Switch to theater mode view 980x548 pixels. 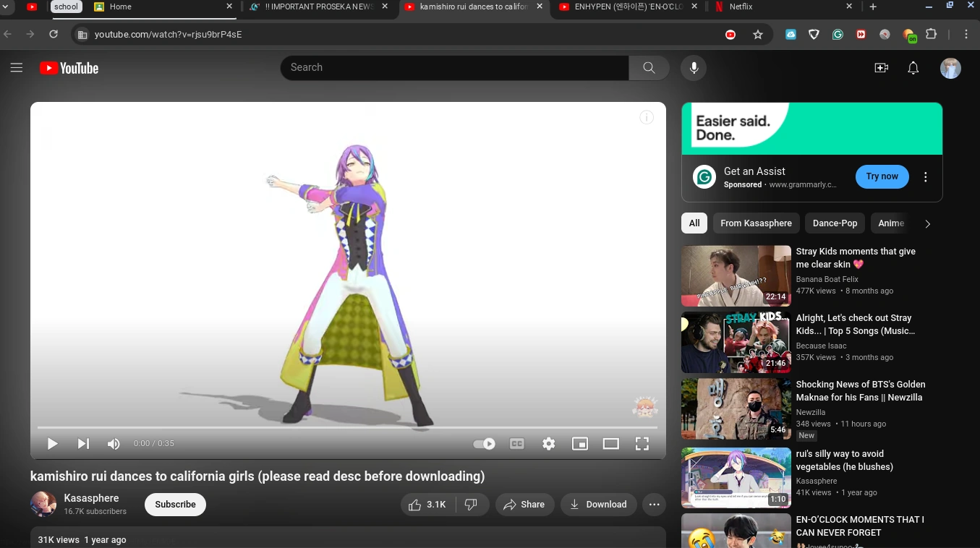[611, 444]
